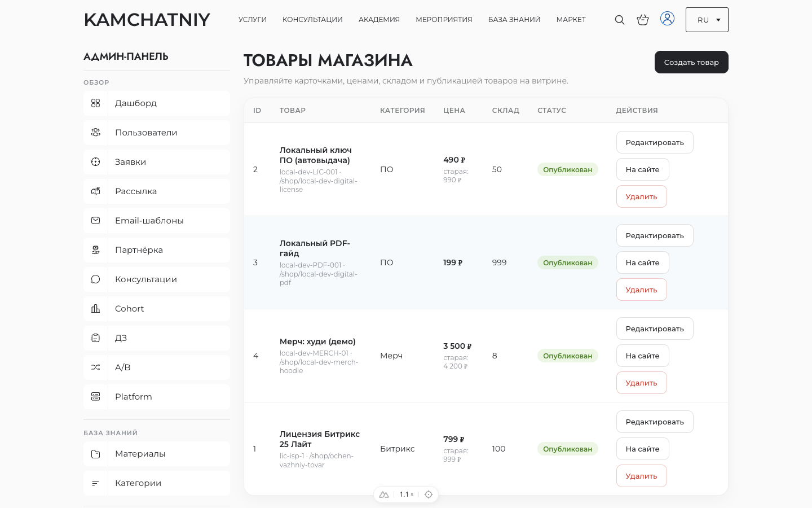Open the Партнёрка sidebar link
Image resolution: width=812 pixels, height=508 pixels.
157,250
